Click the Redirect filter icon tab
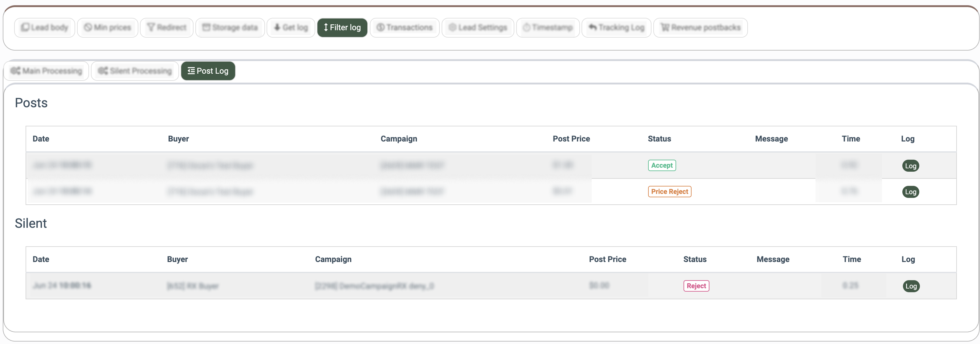980x344 pixels. 151,27
